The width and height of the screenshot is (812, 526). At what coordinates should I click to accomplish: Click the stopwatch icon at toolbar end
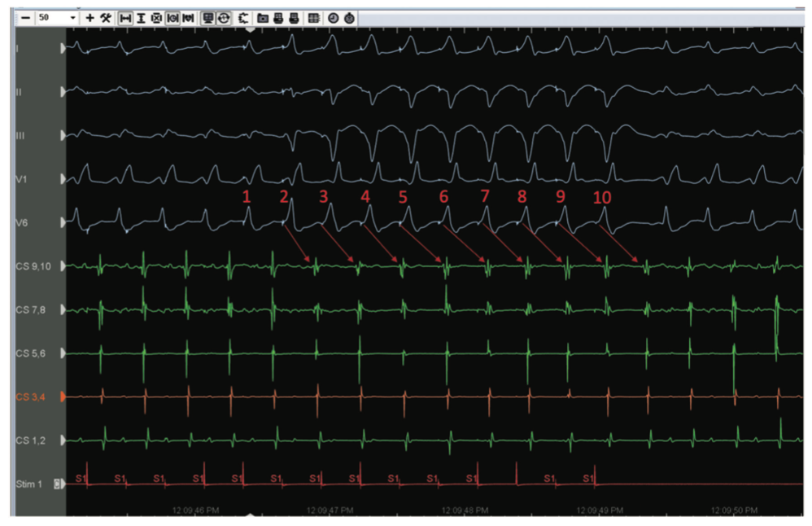[349, 17]
